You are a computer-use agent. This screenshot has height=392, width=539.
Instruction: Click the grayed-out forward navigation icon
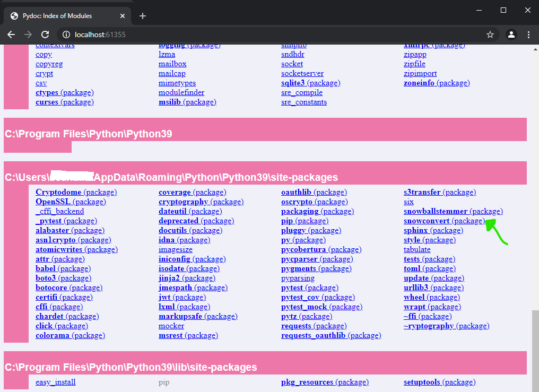(28, 34)
